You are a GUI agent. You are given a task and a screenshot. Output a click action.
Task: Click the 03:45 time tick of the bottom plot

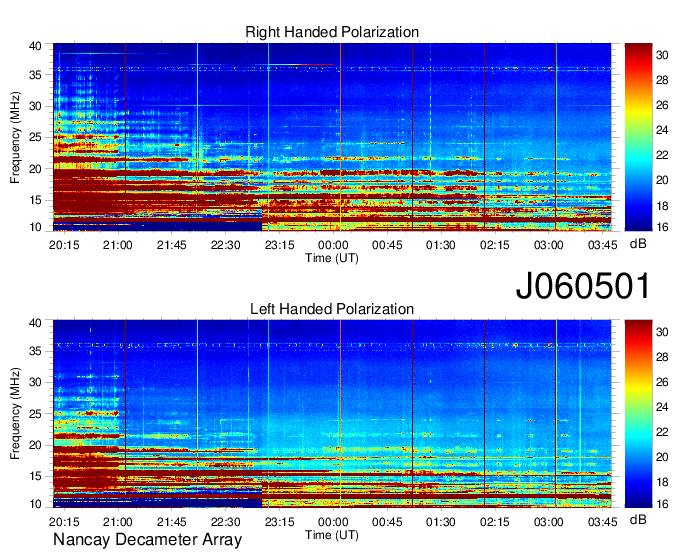coord(603,522)
